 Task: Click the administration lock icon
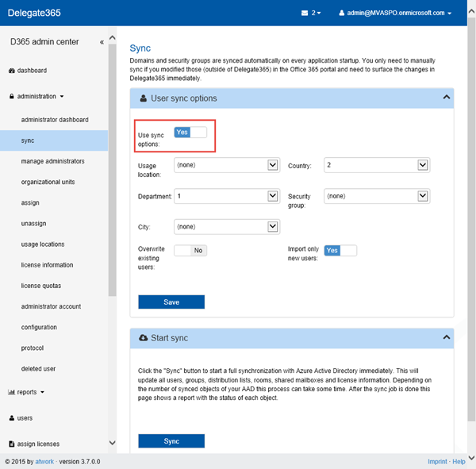point(11,97)
